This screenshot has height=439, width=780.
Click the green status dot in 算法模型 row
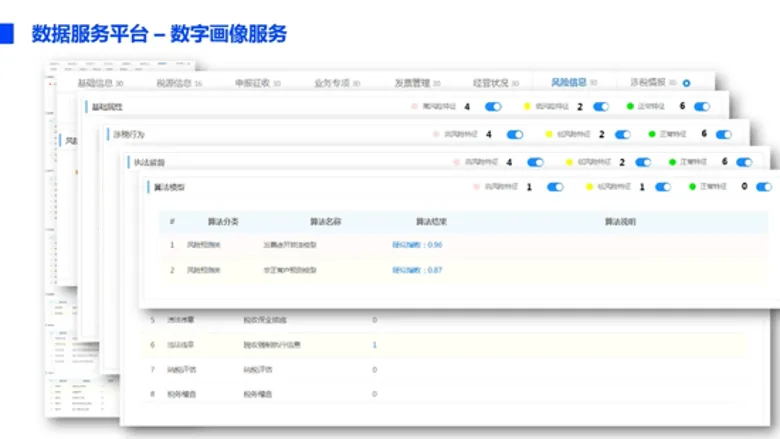[692, 186]
